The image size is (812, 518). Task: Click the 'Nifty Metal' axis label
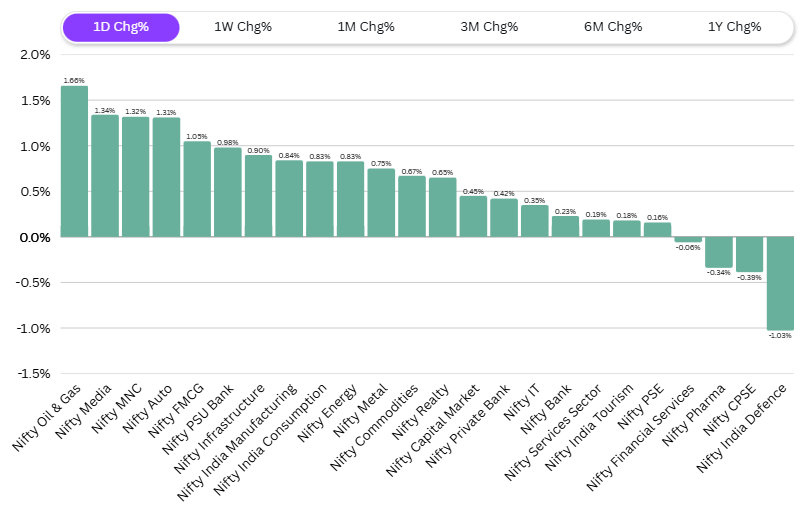click(x=361, y=410)
